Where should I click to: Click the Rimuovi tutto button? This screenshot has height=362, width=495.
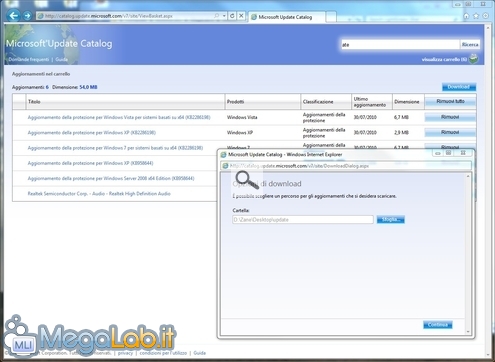click(x=450, y=101)
